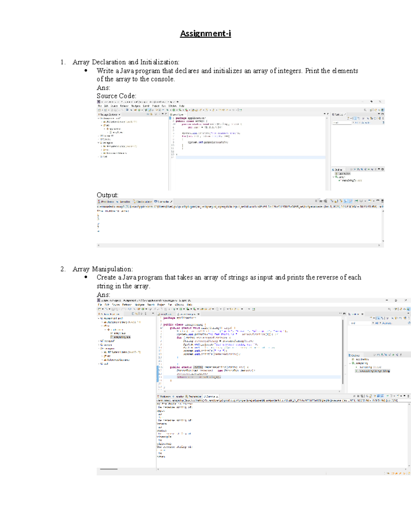Viewport: 411px width, 532px height.
Task: Open File menu in first Eclipse screenshot
Action: point(99,106)
